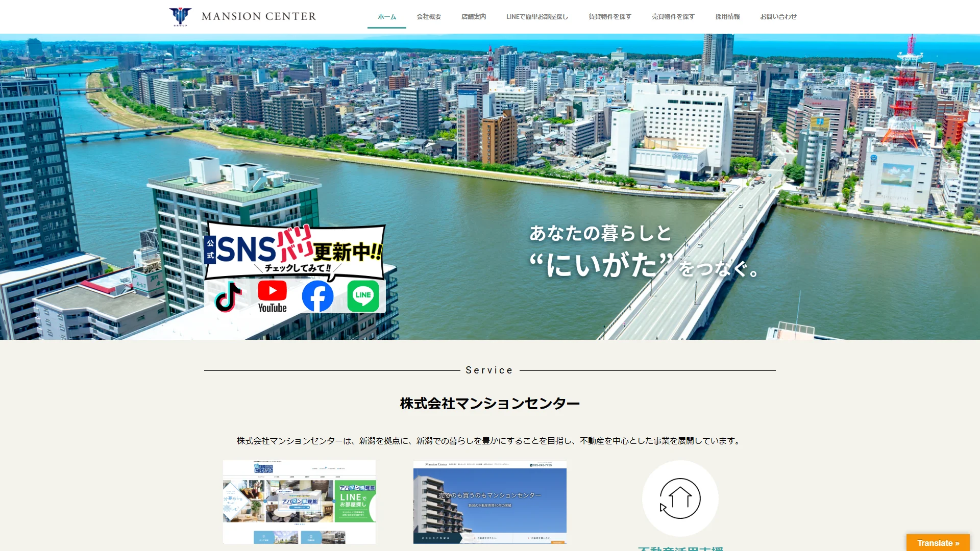The image size is (980, 551).
Task: Click the あなたの暮らしと hero text
Action: tap(600, 233)
